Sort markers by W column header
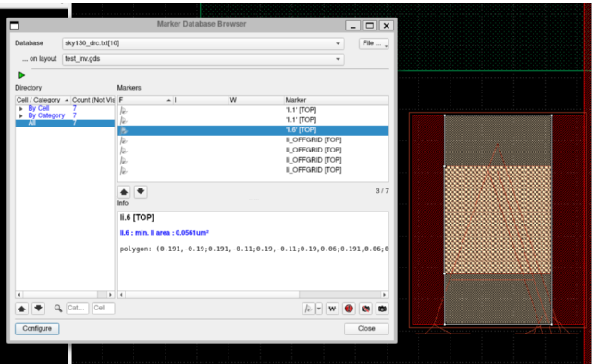The height and width of the screenshot is (364, 592). (256, 100)
